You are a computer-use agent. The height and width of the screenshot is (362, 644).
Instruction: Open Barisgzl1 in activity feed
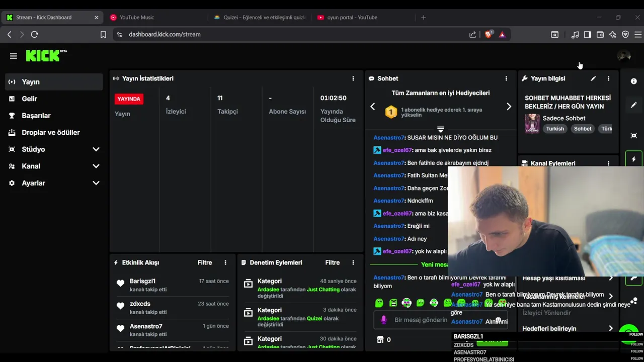pyautogui.click(x=142, y=281)
